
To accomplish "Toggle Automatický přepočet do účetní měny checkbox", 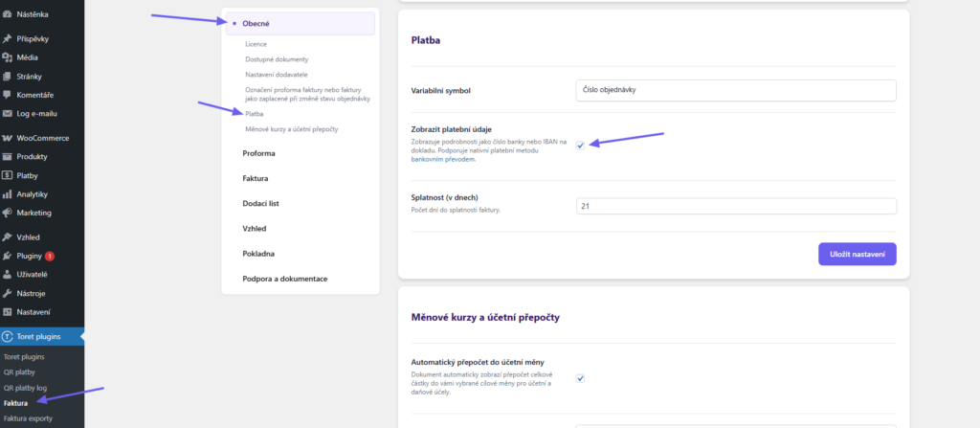I will coord(581,378).
